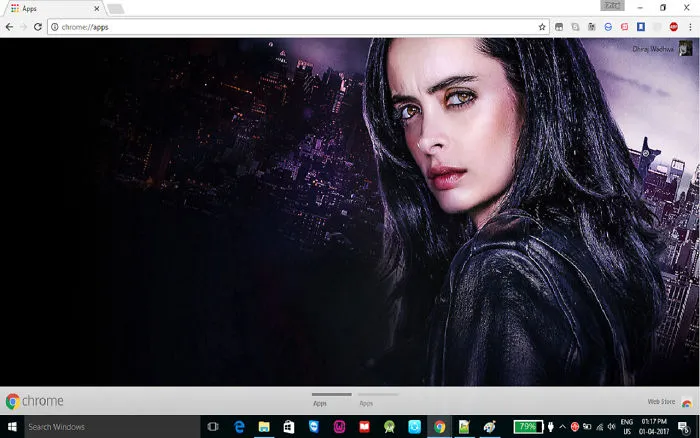Open the volume speaker control

tap(612, 427)
